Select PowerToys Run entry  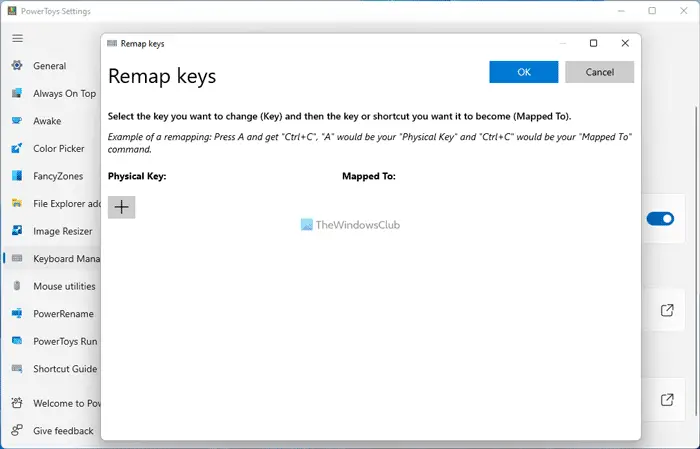coord(65,341)
